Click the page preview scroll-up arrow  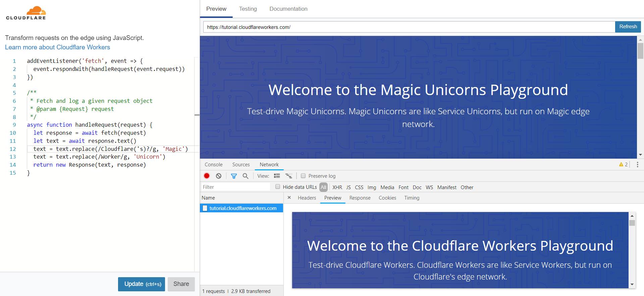(640, 40)
